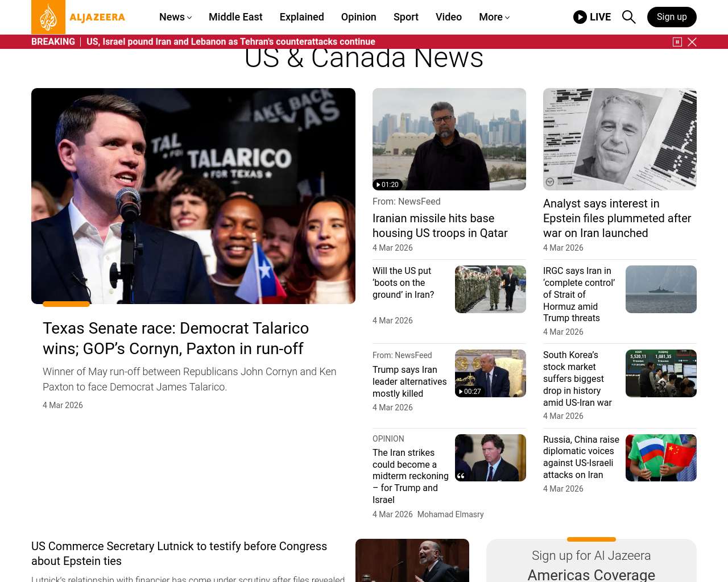Open the Texas Senate race headline
The width and height of the screenshot is (728, 582).
tap(176, 338)
